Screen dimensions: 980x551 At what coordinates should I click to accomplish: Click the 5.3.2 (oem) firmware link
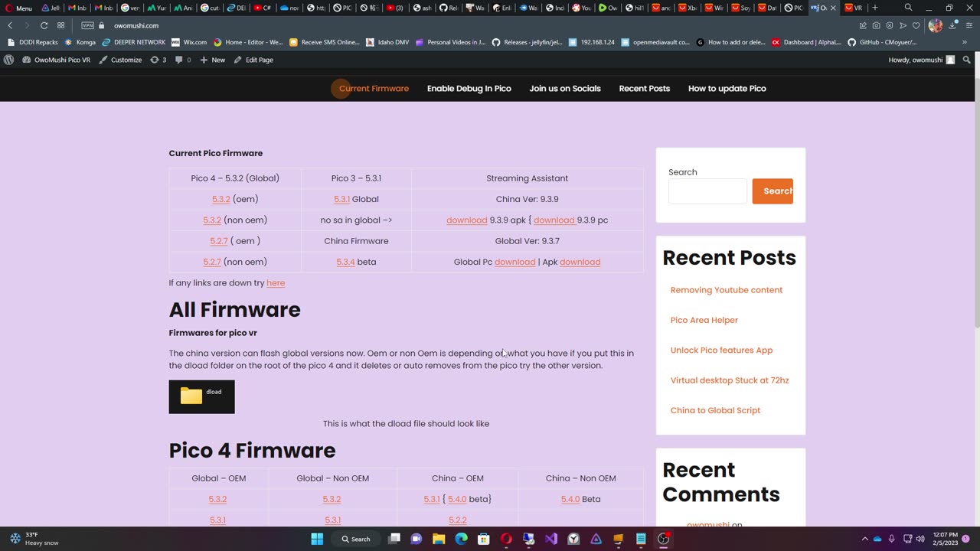(x=221, y=199)
